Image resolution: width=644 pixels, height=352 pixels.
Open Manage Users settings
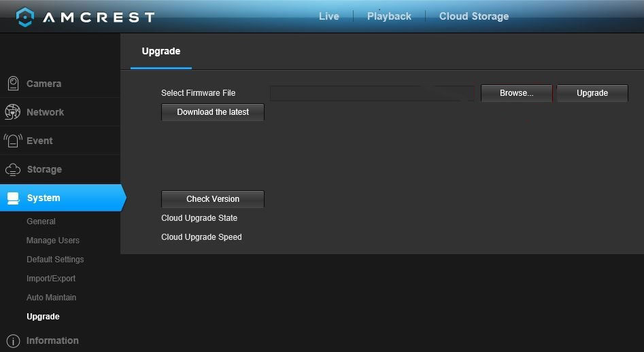click(x=52, y=241)
